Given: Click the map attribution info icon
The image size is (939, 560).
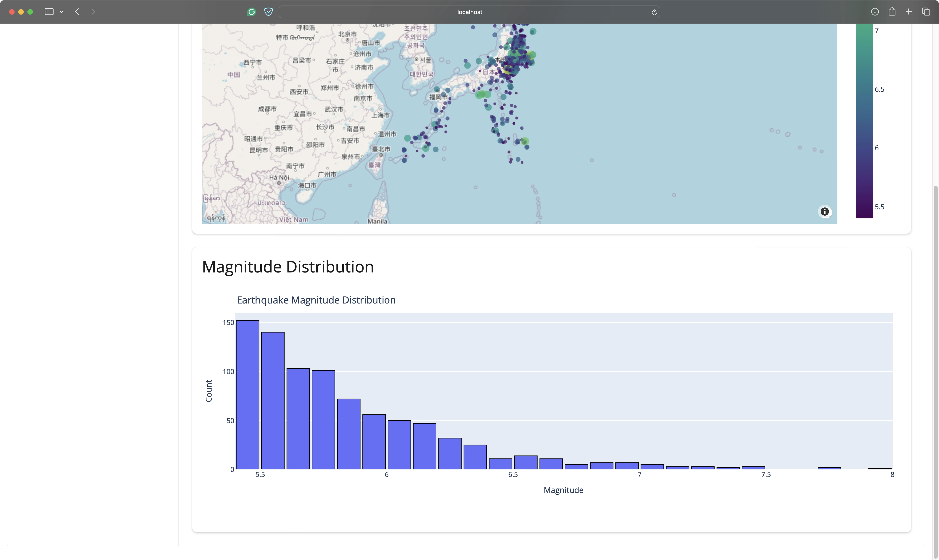Looking at the screenshot, I should pos(825,212).
